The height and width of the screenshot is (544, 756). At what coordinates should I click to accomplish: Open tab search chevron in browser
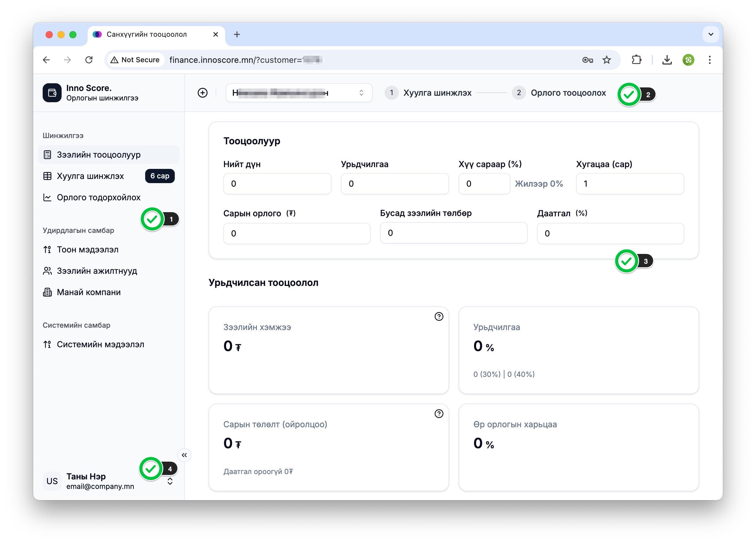[711, 34]
